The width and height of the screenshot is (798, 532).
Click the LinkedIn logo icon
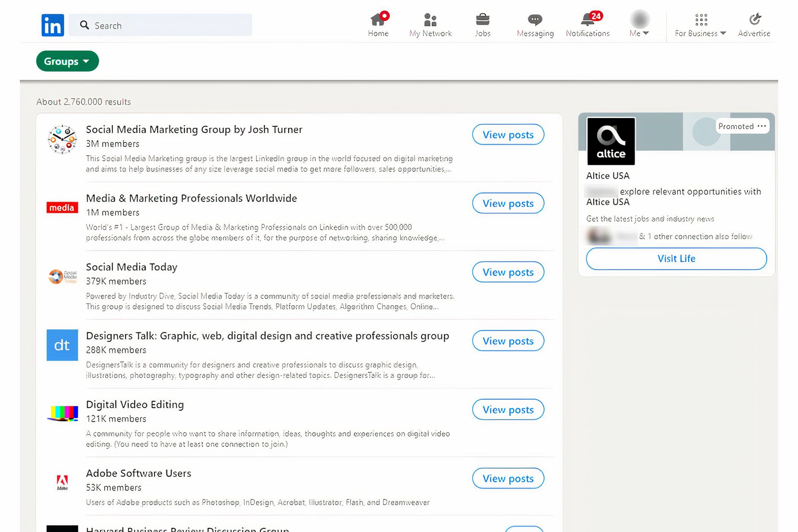53,25
